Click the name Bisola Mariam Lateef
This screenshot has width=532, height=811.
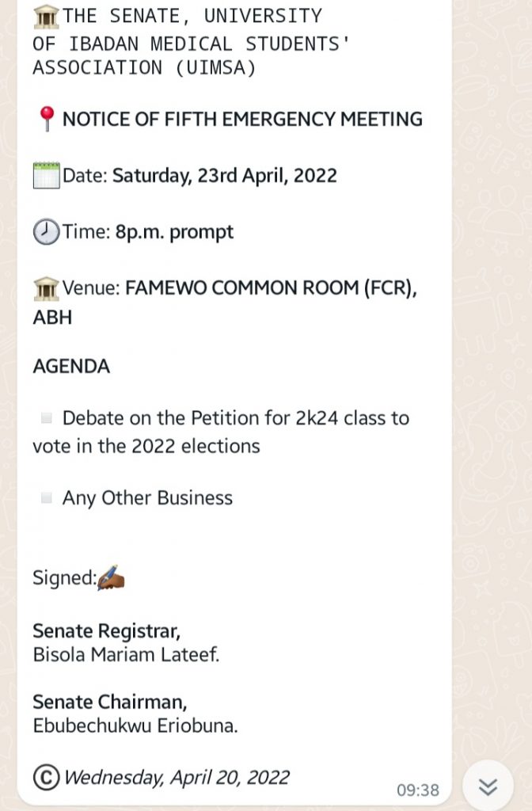point(126,655)
